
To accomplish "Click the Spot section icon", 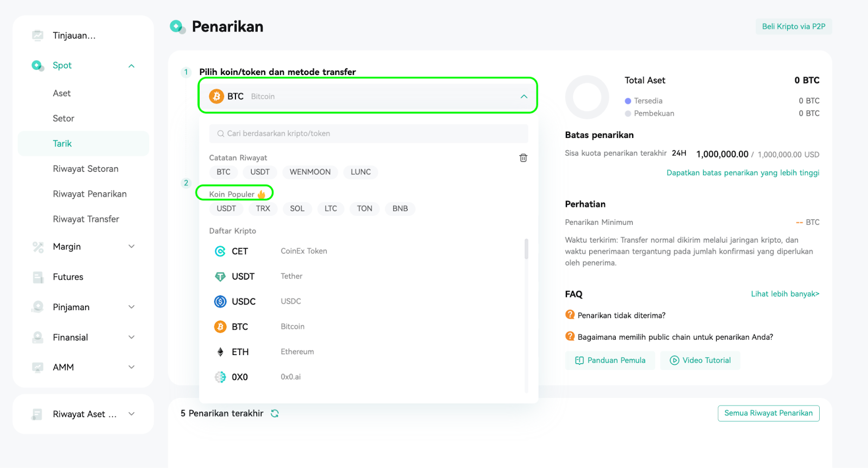I will coord(37,66).
